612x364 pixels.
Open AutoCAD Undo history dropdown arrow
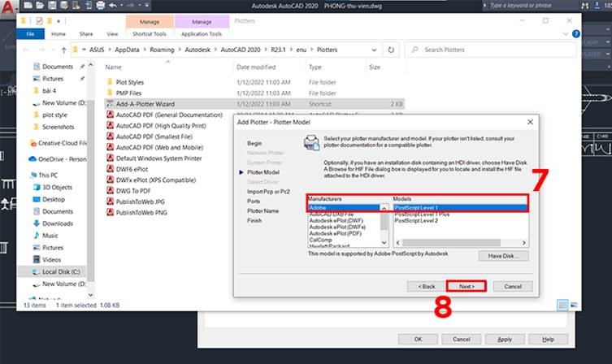point(122,6)
